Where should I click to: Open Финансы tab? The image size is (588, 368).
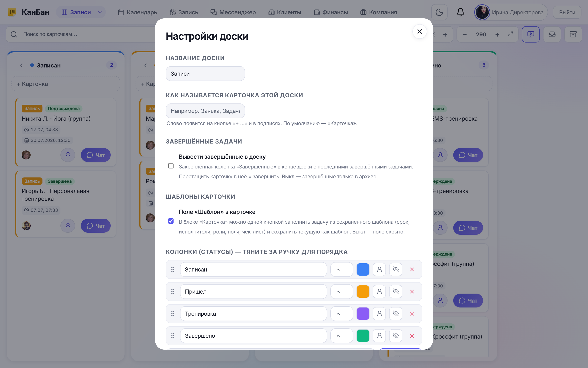331,12
